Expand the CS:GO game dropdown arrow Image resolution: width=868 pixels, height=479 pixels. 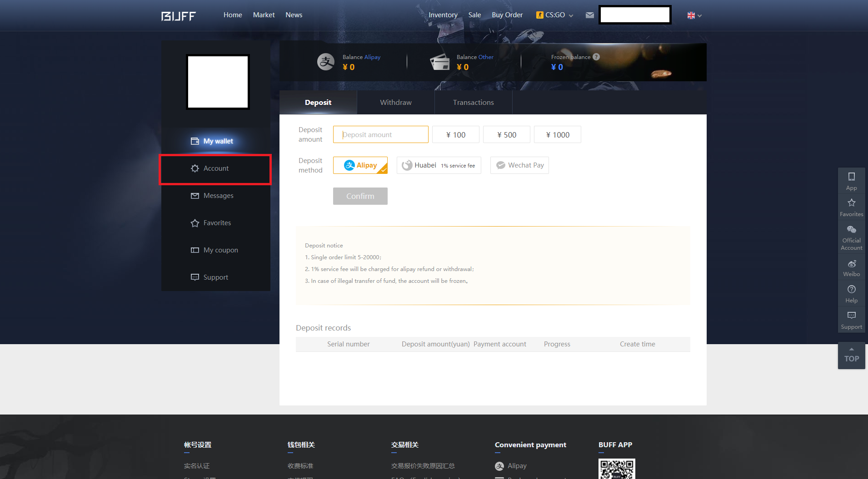click(x=571, y=15)
